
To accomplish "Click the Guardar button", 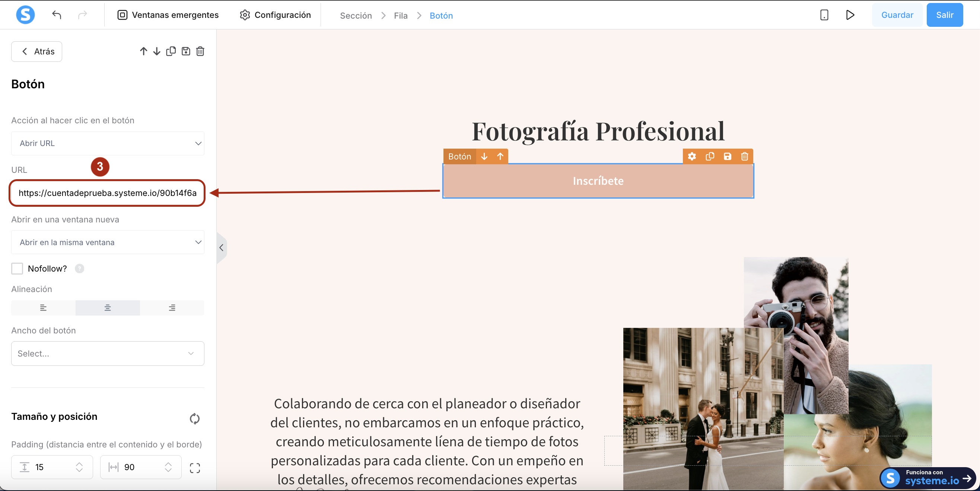I will click(897, 15).
